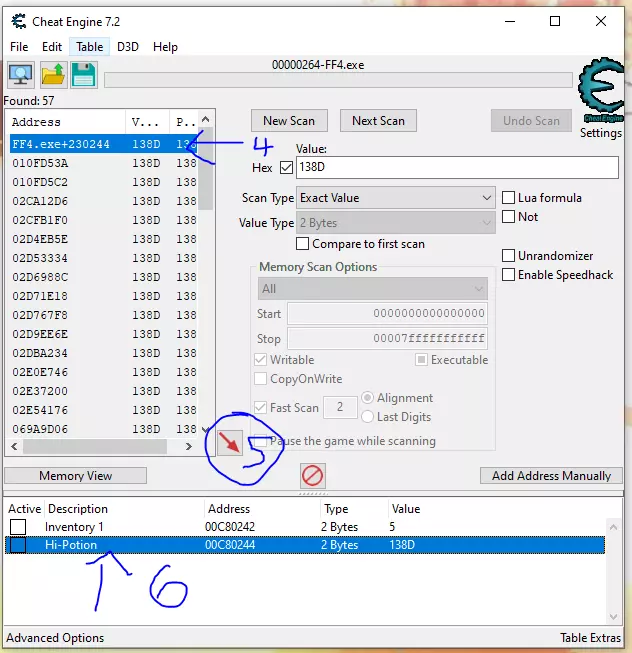
Task: Enable the Lua formula checkbox
Action: coord(508,197)
